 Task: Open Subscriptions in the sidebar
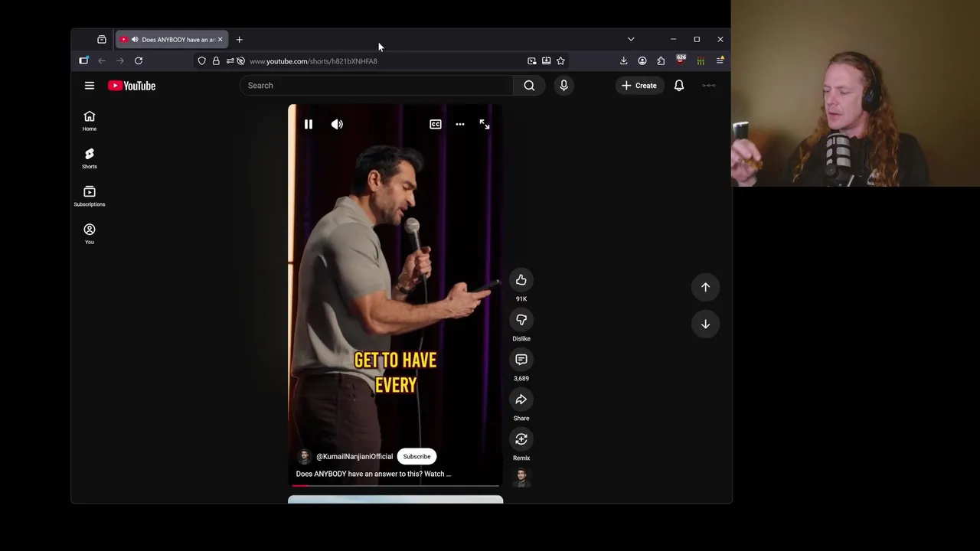pyautogui.click(x=90, y=196)
